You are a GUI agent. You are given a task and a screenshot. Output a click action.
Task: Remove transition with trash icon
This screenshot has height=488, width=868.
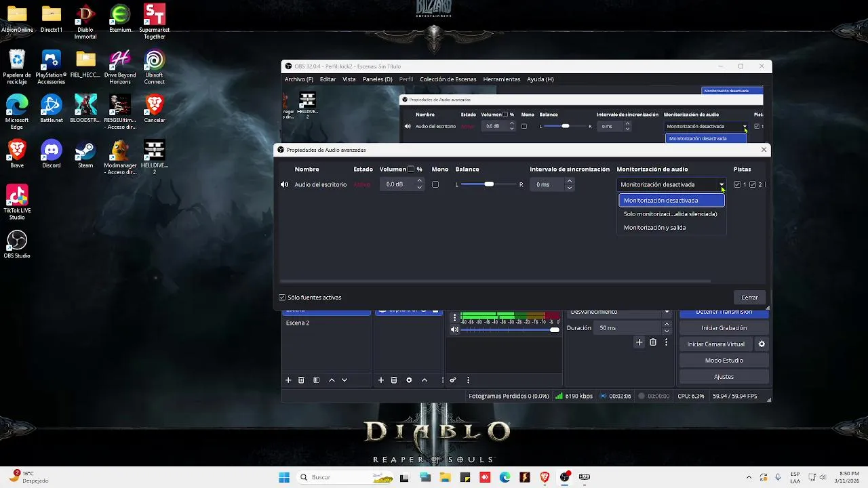click(x=653, y=343)
